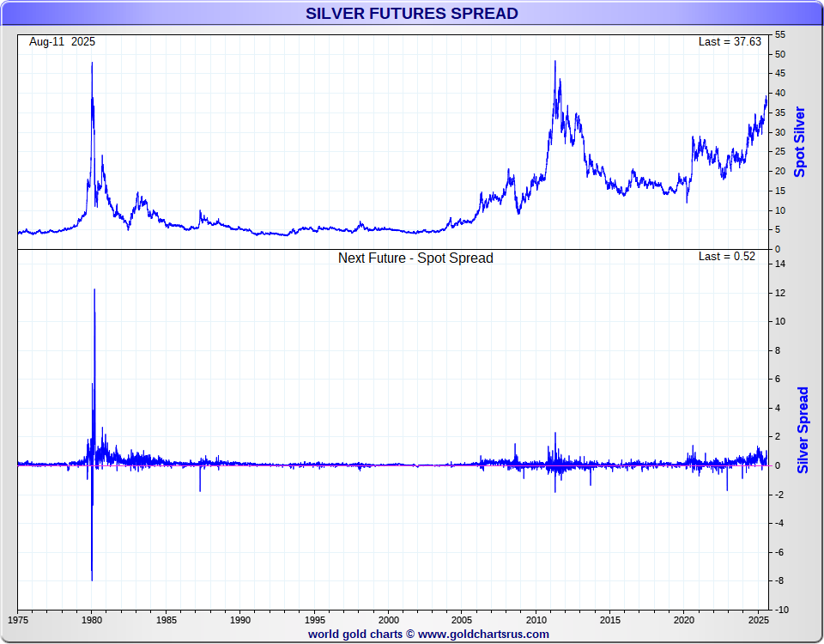Click the -8 tick on Silver Spread axis
824x644 pixels.
click(x=779, y=581)
